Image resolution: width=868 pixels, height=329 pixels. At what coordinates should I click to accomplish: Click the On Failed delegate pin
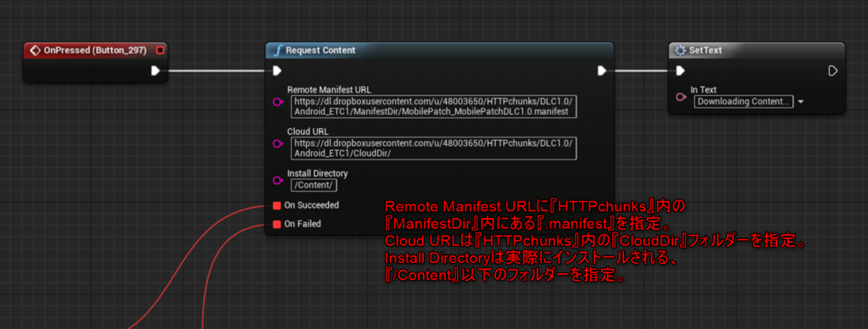(x=277, y=225)
